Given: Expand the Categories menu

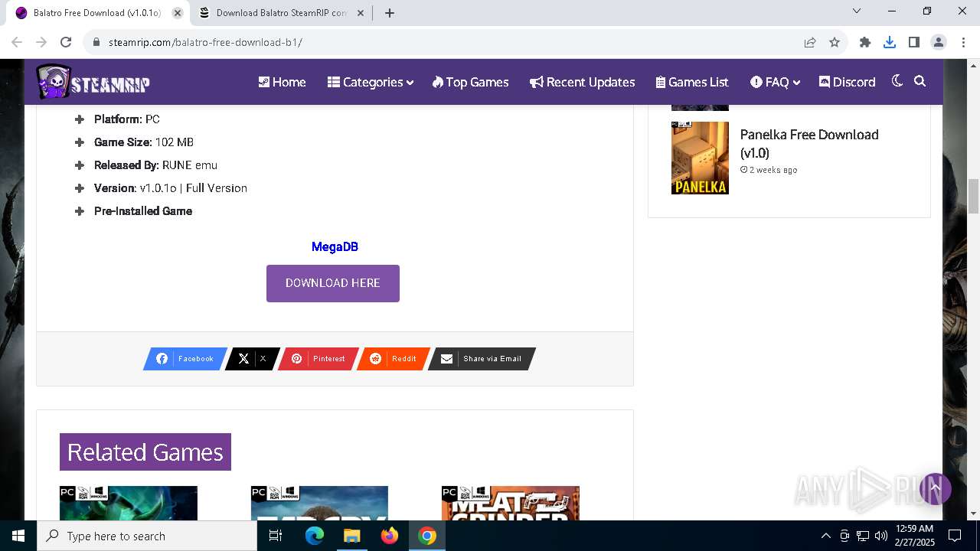Looking at the screenshot, I should click(371, 82).
